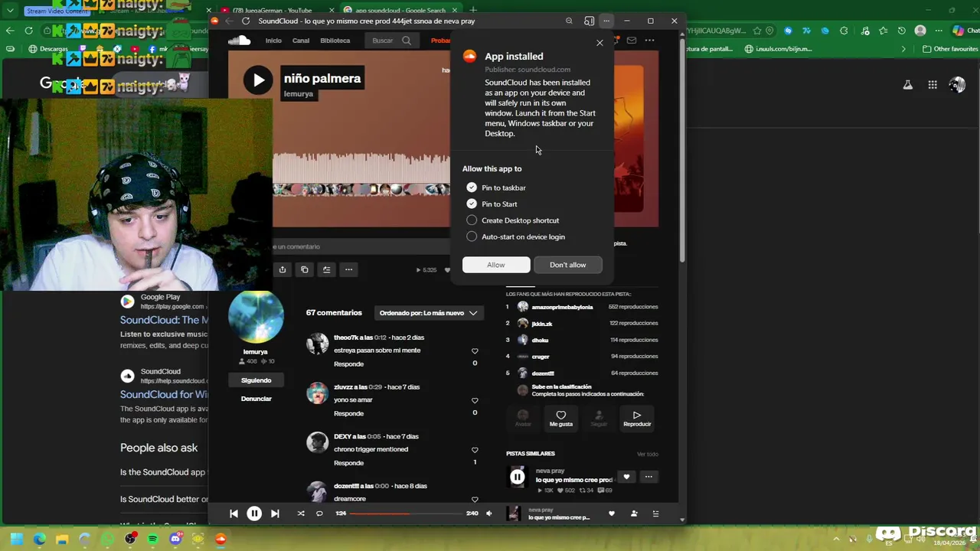
Task: Reply to theoo7k's comment
Action: 348,364
